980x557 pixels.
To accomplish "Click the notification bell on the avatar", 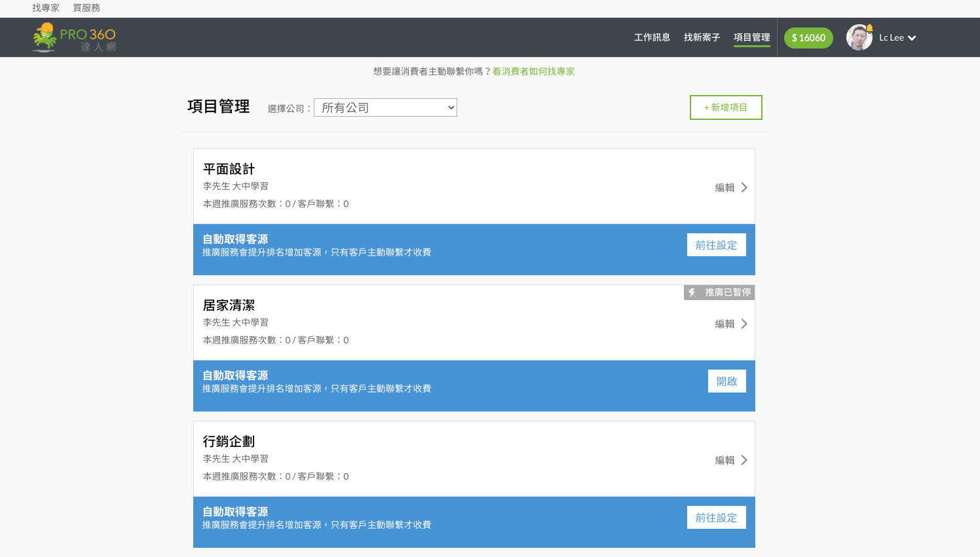I will pyautogui.click(x=870, y=28).
